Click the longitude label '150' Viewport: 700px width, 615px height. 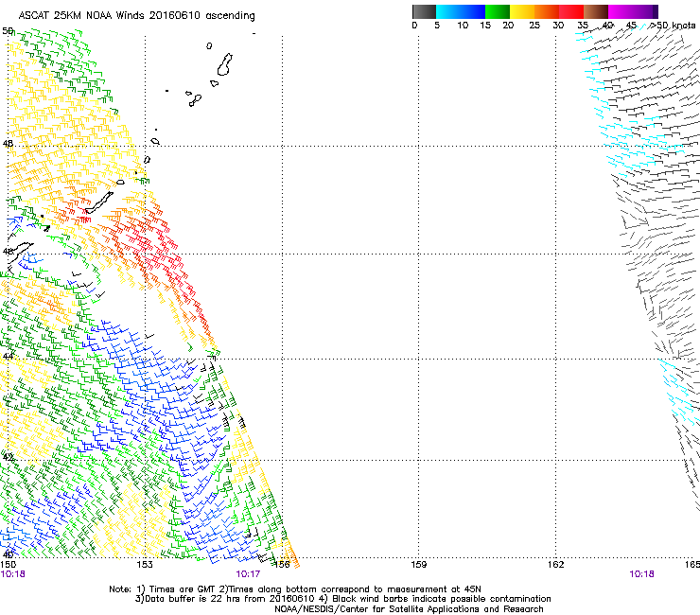[x=8, y=565]
